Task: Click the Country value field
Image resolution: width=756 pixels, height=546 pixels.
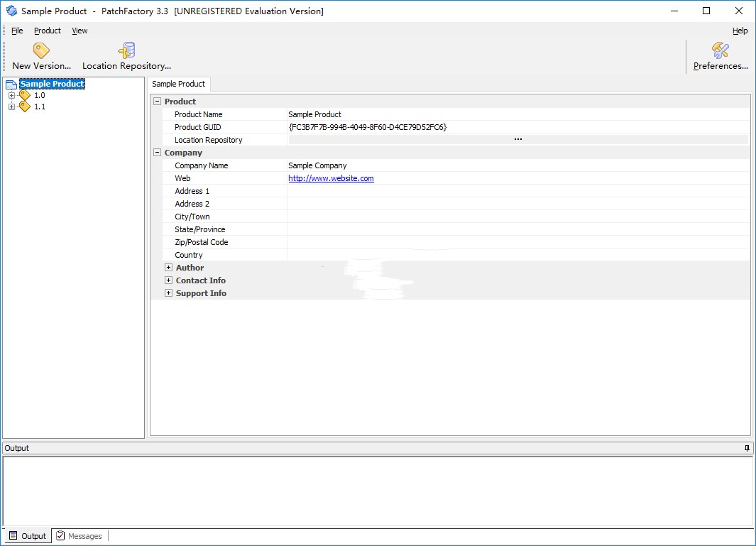Action: [518, 255]
